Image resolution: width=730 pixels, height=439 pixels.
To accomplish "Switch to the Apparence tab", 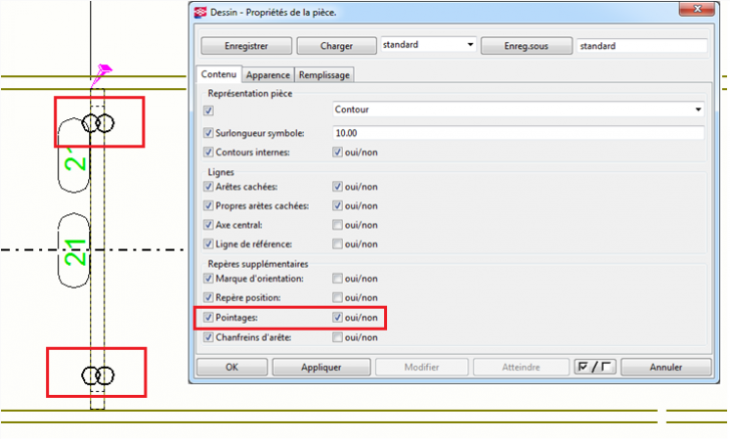I will 268,75.
